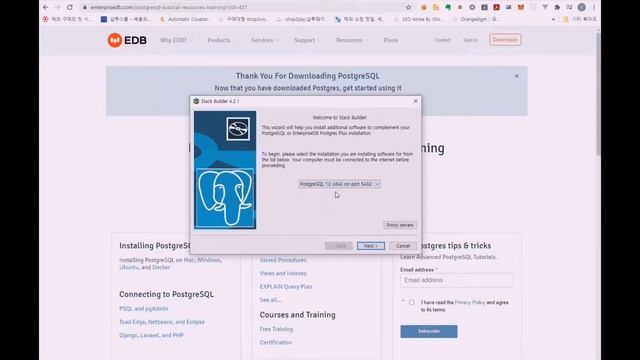
Task: Click the Installing PostgreSQL heading
Action: (155, 246)
